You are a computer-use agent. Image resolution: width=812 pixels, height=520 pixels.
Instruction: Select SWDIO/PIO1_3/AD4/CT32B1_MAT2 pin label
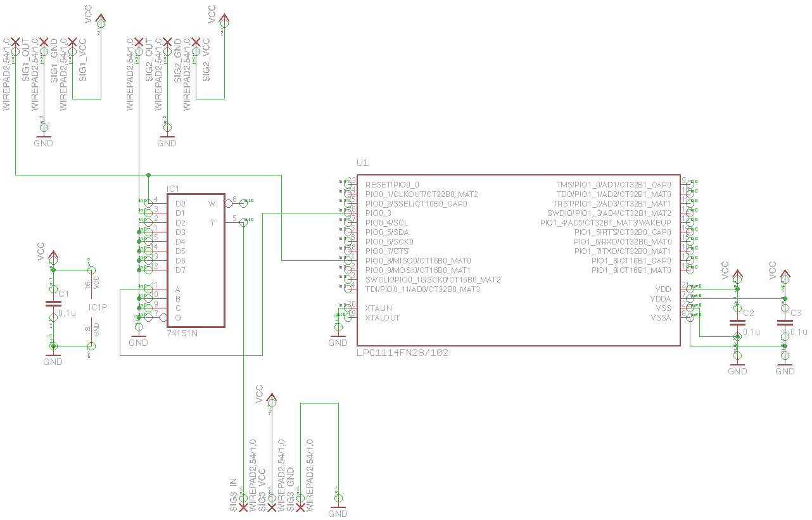pos(609,213)
